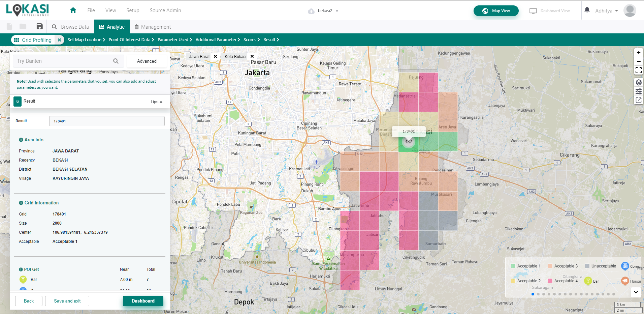The width and height of the screenshot is (644, 314).
Task: Click the Housing marker in map legend
Action: pyautogui.click(x=625, y=281)
